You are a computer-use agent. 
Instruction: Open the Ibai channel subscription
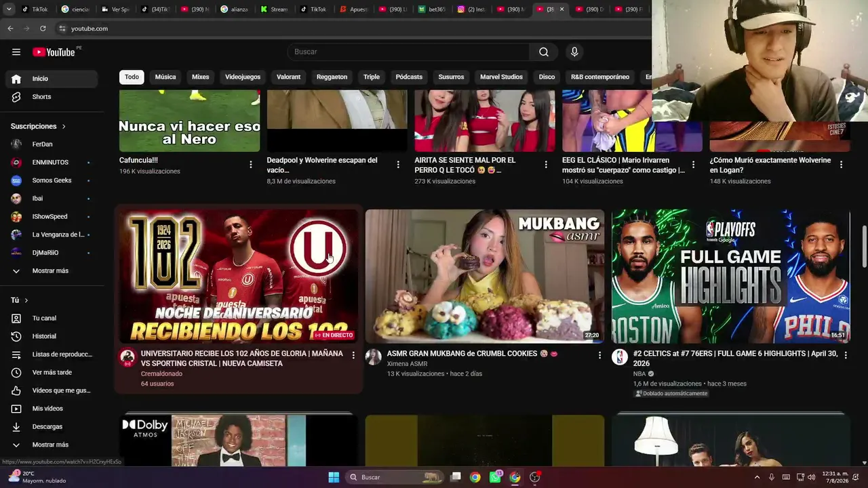tap(52, 199)
